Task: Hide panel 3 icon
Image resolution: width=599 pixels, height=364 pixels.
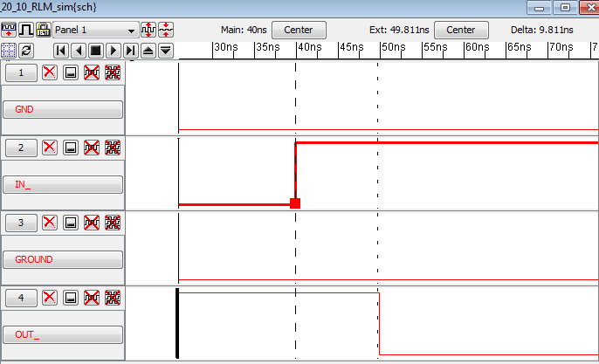Action: 71,223
